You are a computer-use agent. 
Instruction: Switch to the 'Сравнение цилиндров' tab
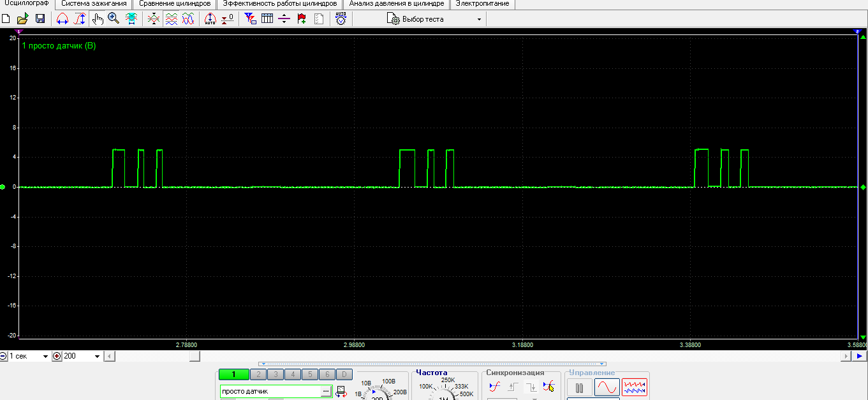(x=175, y=4)
